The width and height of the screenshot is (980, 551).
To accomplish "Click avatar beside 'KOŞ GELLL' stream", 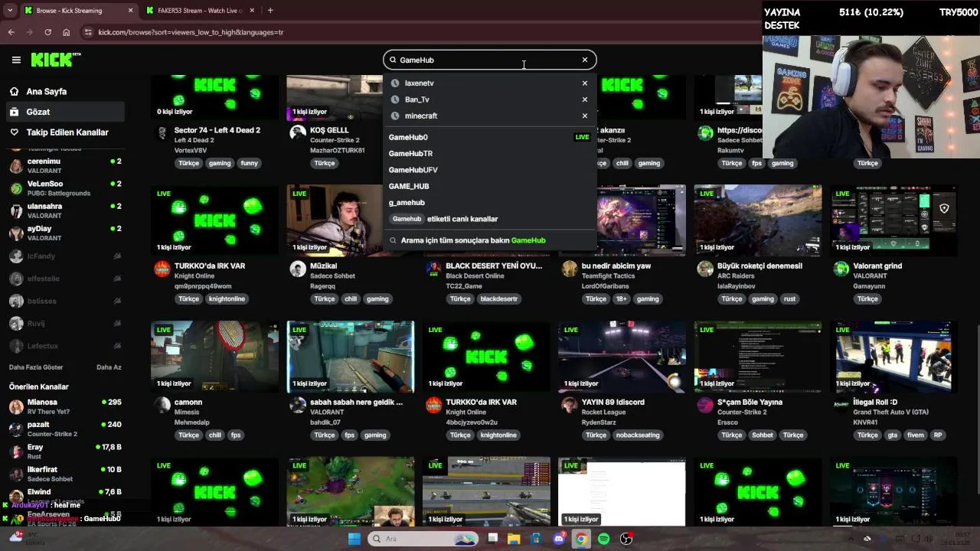I will 298,133.
